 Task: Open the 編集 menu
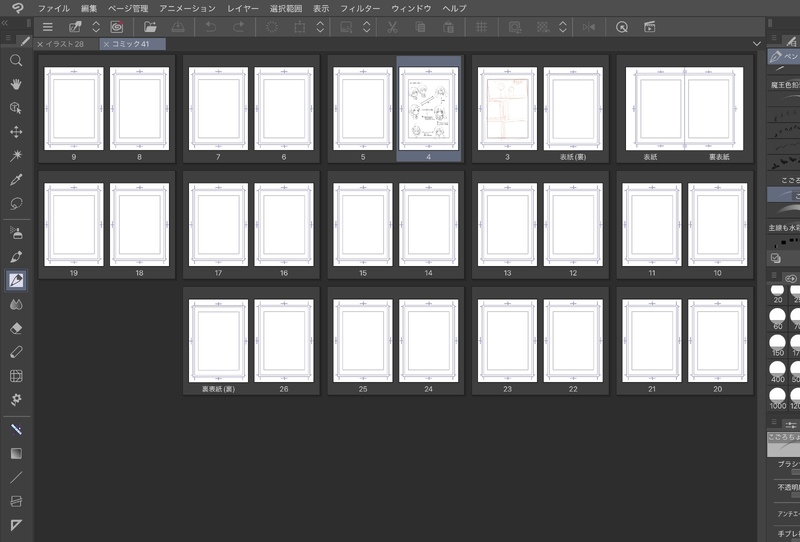(x=89, y=8)
